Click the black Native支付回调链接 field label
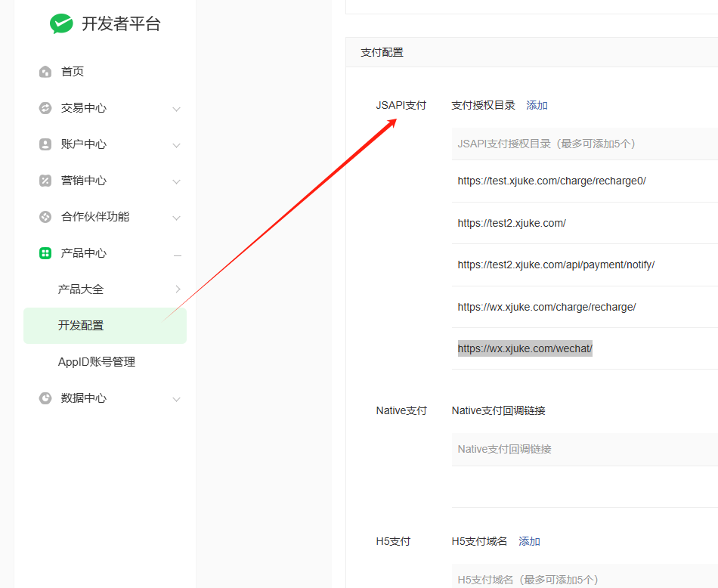The width and height of the screenshot is (718, 588). [499, 411]
